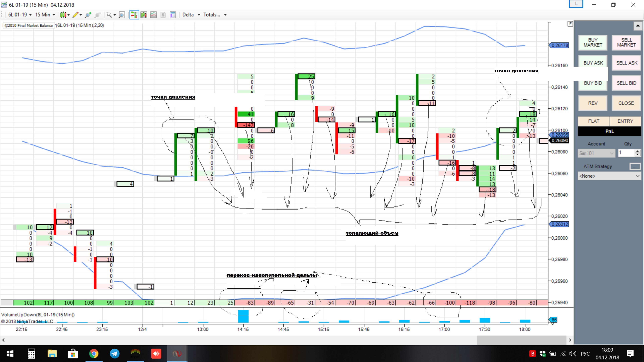This screenshot has height=362, width=644.
Task: Expand the ATM Strategy None dropdown
Action: [609, 176]
